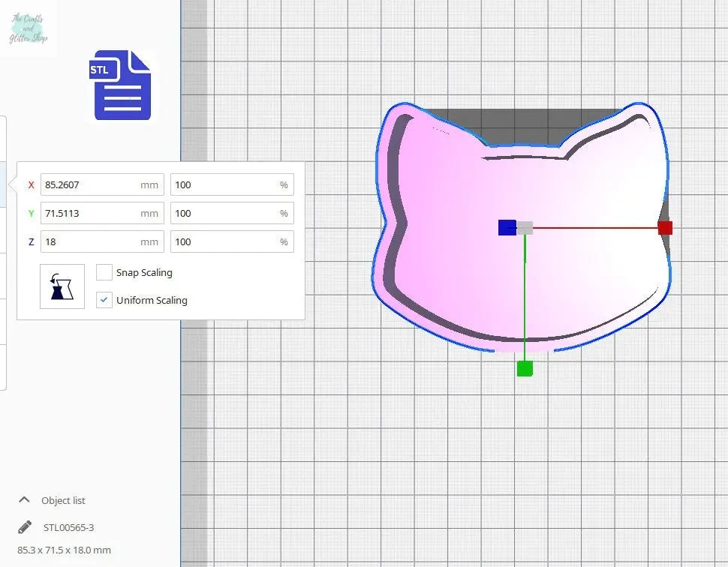Screen dimensions: 728x567
Task: Disable the Uniform Scaling checkbox
Action: point(104,300)
